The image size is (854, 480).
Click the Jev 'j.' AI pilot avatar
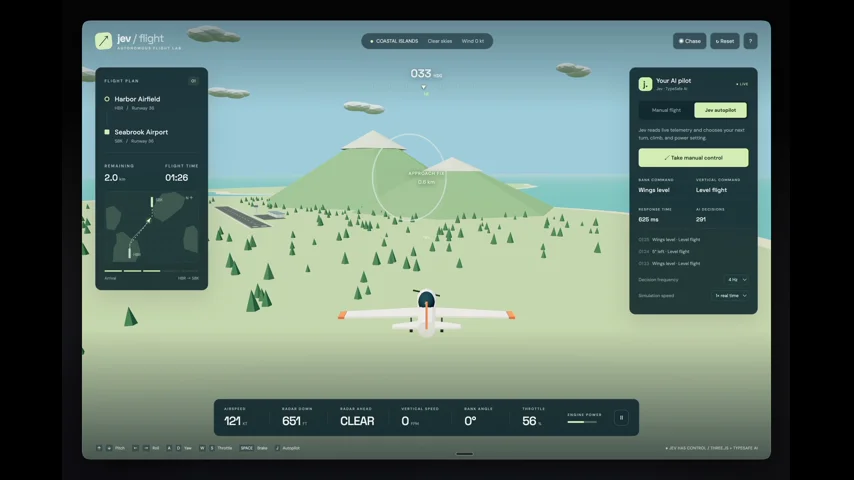(x=645, y=84)
